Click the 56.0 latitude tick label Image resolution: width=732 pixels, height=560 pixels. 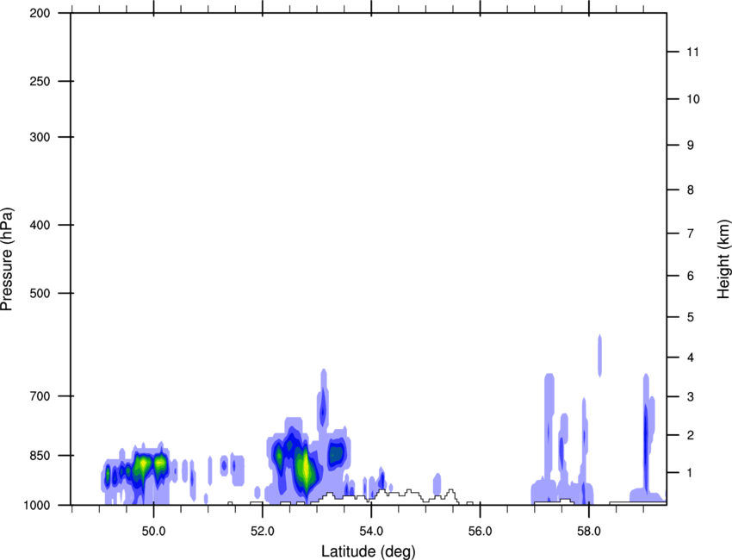tap(481, 532)
